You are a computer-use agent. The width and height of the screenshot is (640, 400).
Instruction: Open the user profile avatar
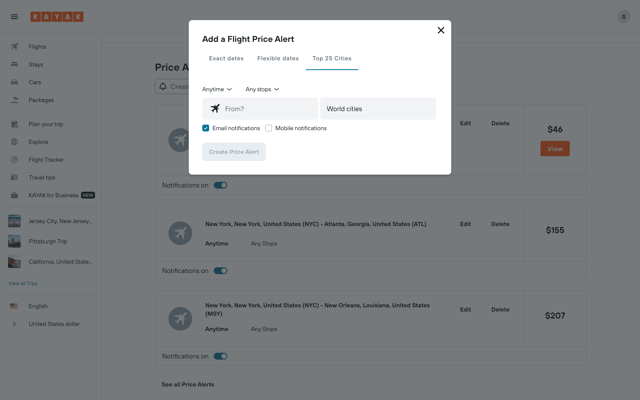[x=623, y=17]
